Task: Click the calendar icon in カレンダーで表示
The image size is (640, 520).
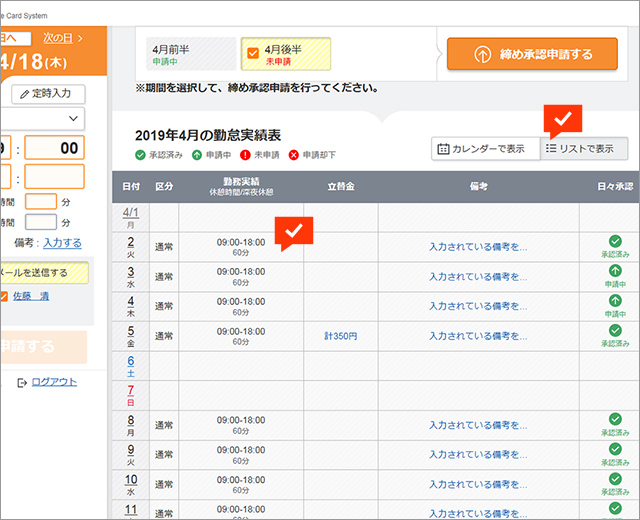Action: tap(443, 148)
